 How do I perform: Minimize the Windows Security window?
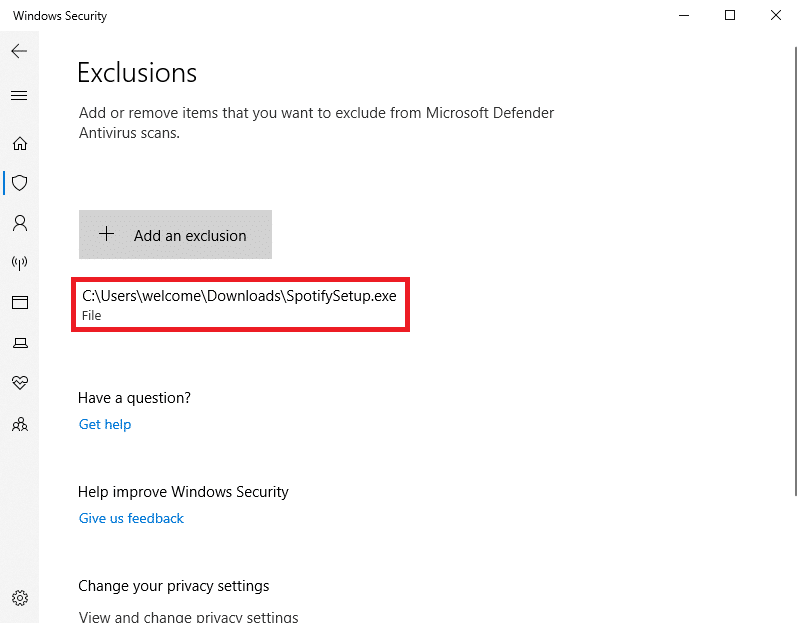pyautogui.click(x=684, y=15)
